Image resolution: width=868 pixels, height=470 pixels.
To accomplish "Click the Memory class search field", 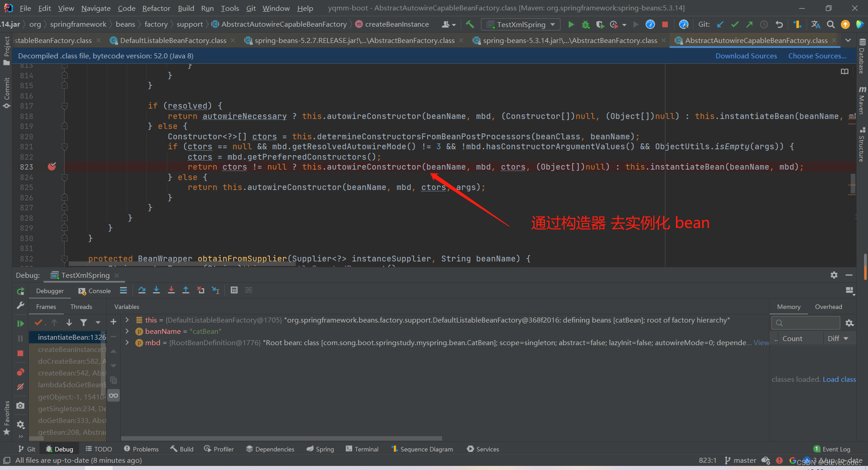I will (805, 323).
